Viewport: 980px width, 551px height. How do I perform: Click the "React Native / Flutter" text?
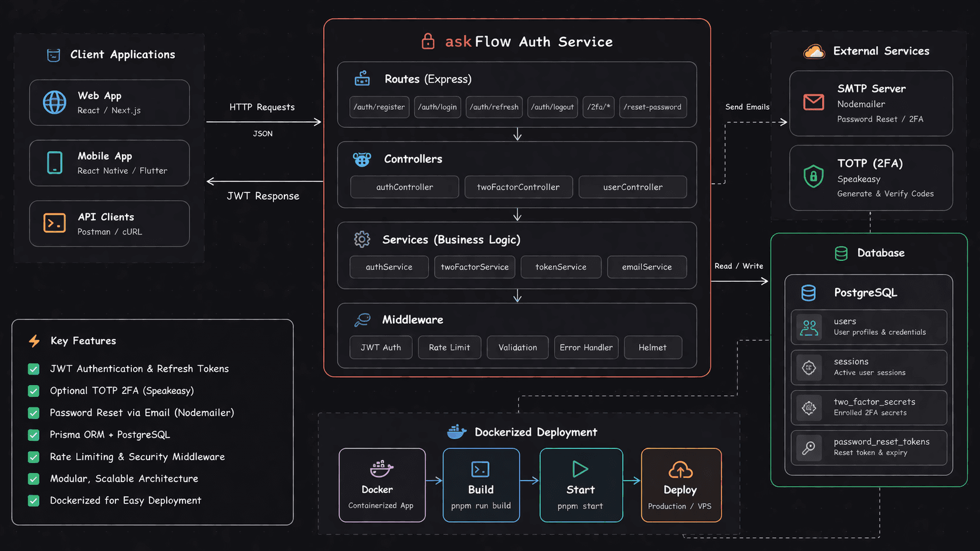(123, 171)
